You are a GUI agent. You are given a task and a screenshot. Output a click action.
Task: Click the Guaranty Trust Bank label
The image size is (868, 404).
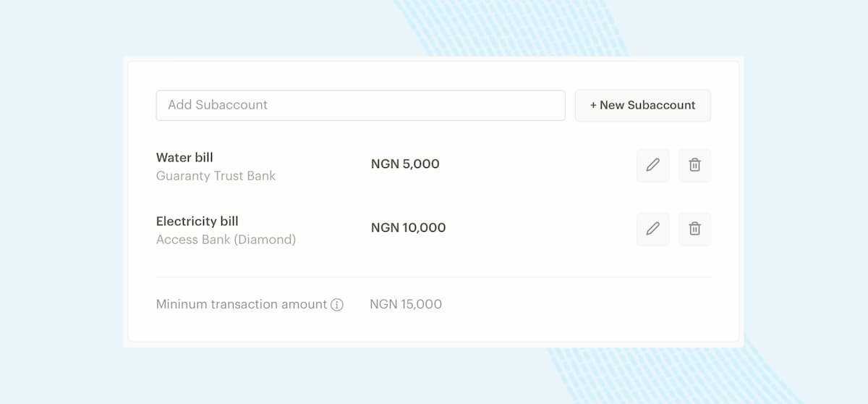tap(216, 175)
